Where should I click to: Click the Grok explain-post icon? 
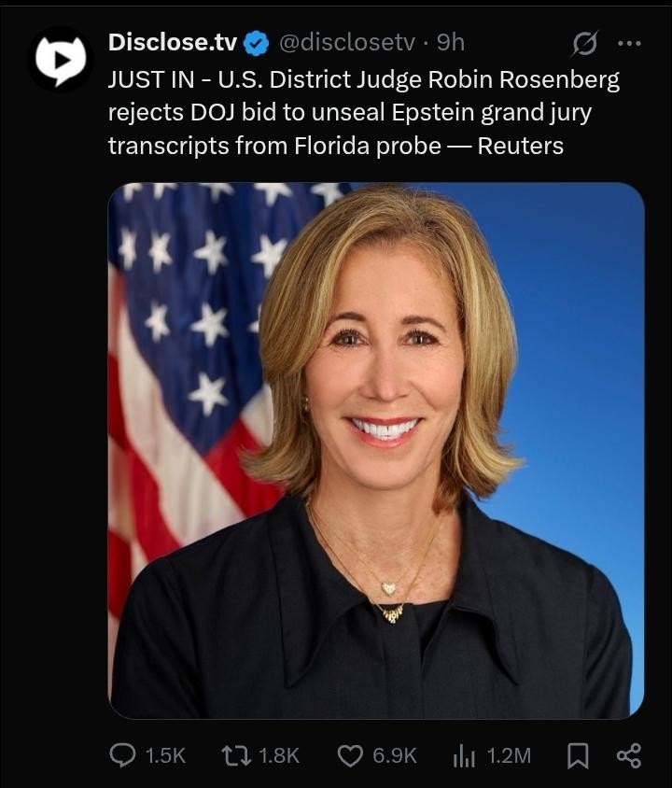[x=584, y=43]
